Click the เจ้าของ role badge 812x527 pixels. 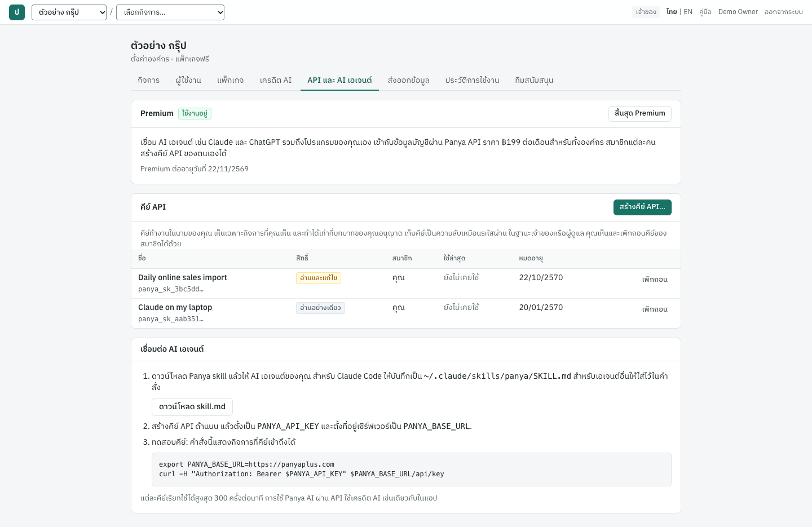pos(646,12)
